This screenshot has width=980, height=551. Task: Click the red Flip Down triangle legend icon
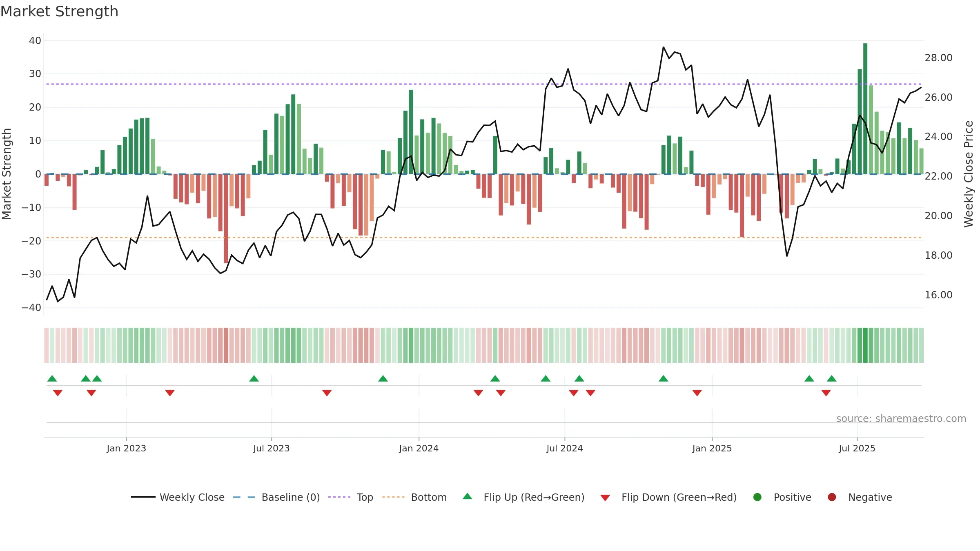[605, 498]
